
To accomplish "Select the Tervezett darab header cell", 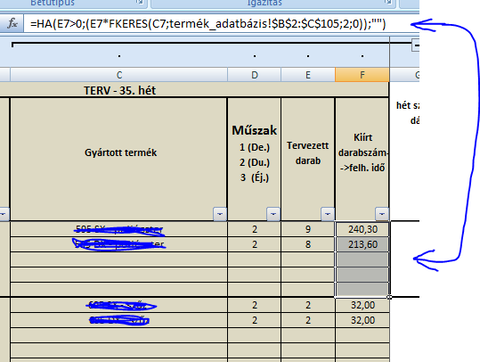I will click(308, 159).
